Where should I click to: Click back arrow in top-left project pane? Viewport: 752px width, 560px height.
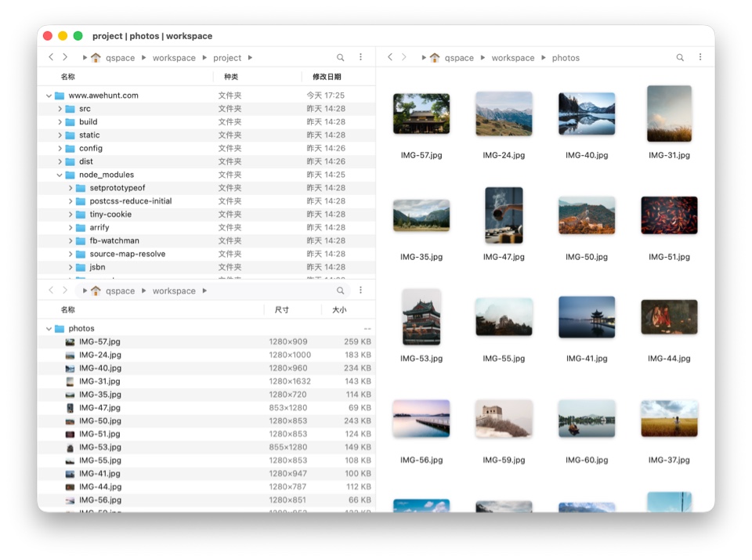click(51, 57)
